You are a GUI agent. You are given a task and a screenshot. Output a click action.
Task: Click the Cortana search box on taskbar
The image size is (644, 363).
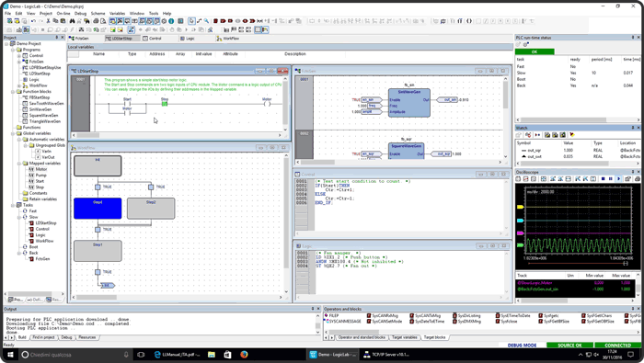[76, 355]
